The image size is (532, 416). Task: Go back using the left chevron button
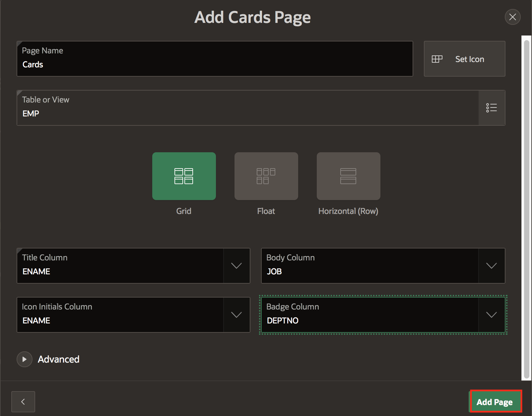pyautogui.click(x=23, y=402)
